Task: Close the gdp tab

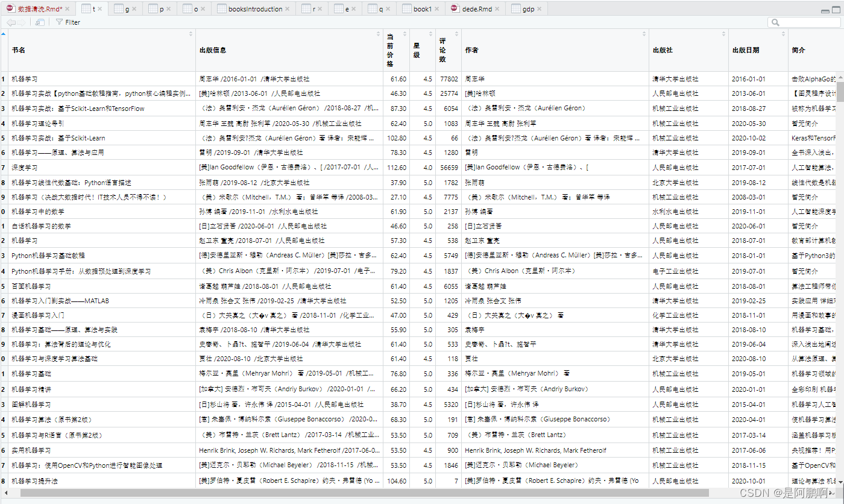Action: click(540, 9)
